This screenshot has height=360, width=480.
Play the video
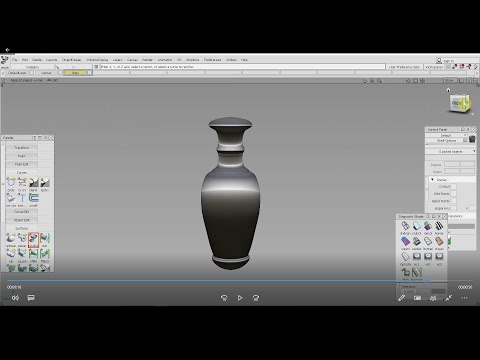pos(240,298)
